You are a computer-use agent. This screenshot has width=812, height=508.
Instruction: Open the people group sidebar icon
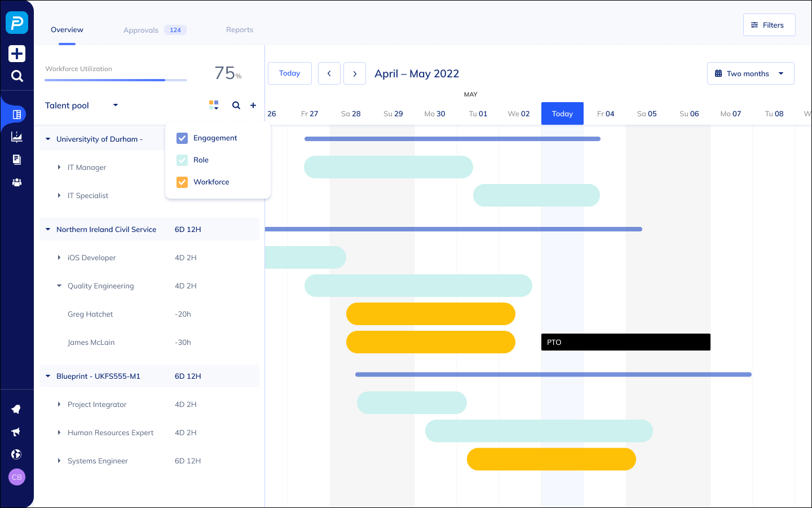17,182
